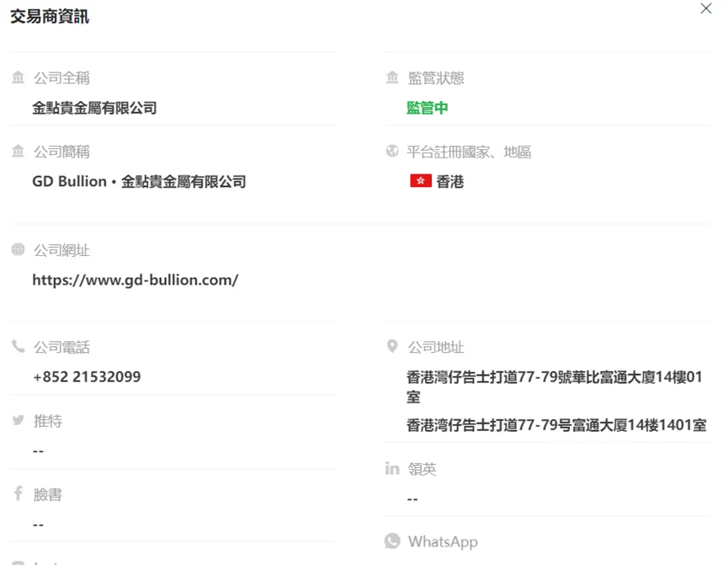
Task: Select short name GD Bullion · 金點貴金屬有限公司
Action: (x=139, y=181)
